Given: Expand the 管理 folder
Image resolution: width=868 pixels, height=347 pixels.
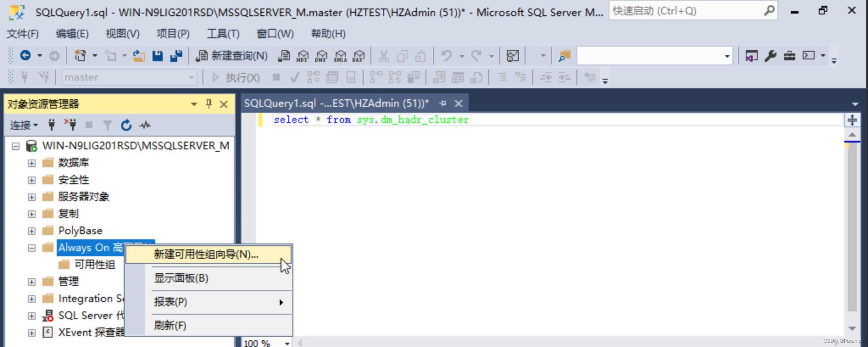Looking at the screenshot, I should click(32, 282).
